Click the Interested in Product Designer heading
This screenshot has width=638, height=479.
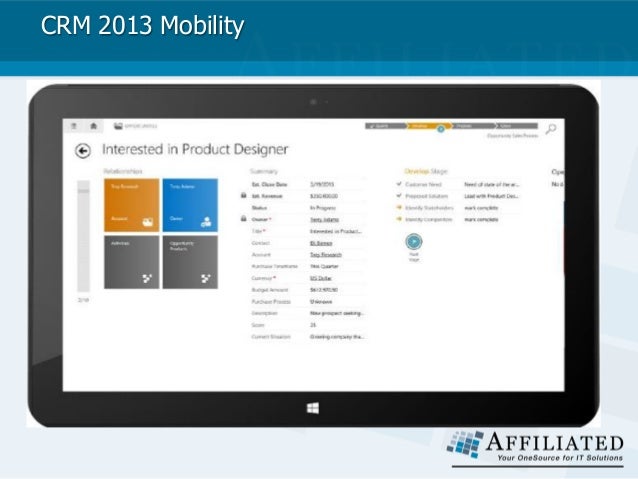coord(195,149)
